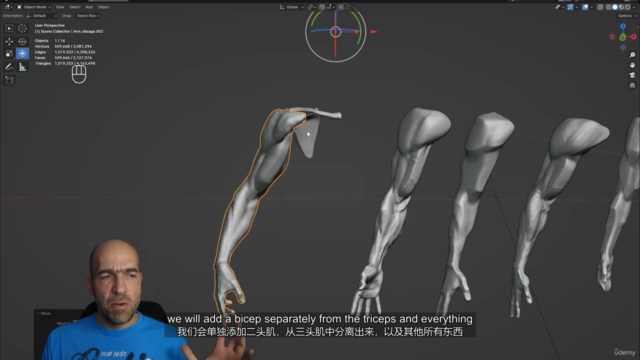Click the red X axis gizmo ball
The width and height of the screenshot is (640, 360).
[x=634, y=37]
